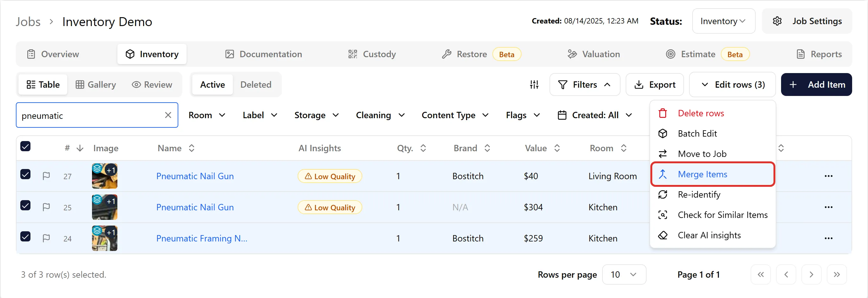
Task: Sort table by Name column
Action: pyautogui.click(x=192, y=148)
